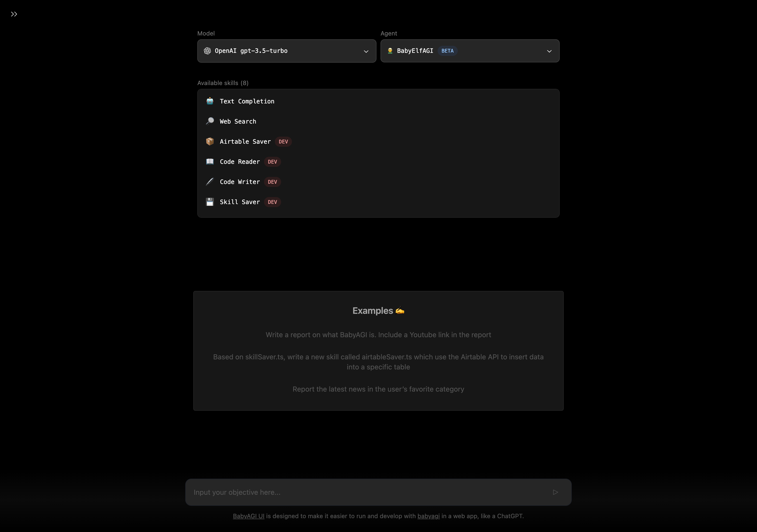The width and height of the screenshot is (757, 532).
Task: Click the Code Writer pen icon
Action: (x=210, y=182)
